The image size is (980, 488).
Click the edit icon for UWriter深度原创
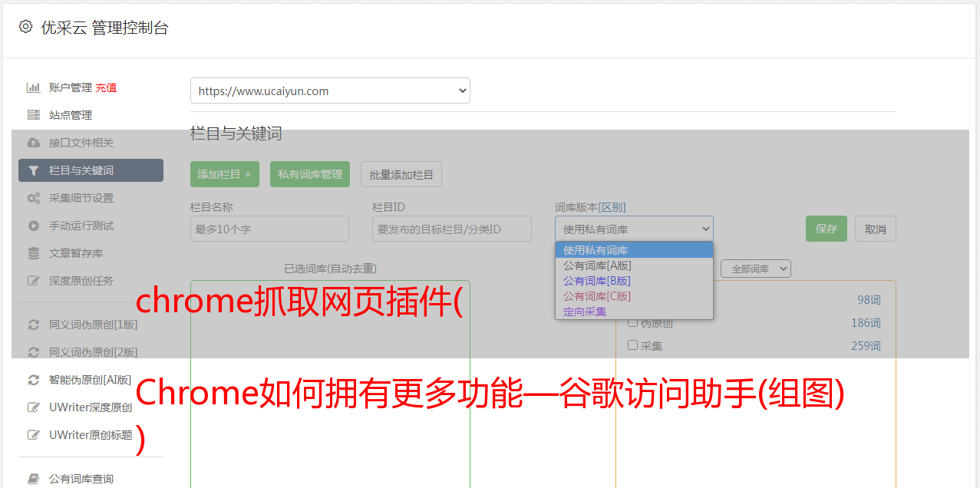[x=33, y=407]
